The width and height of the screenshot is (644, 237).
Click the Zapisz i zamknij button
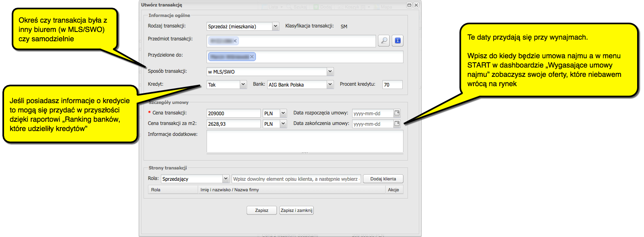[x=296, y=210]
